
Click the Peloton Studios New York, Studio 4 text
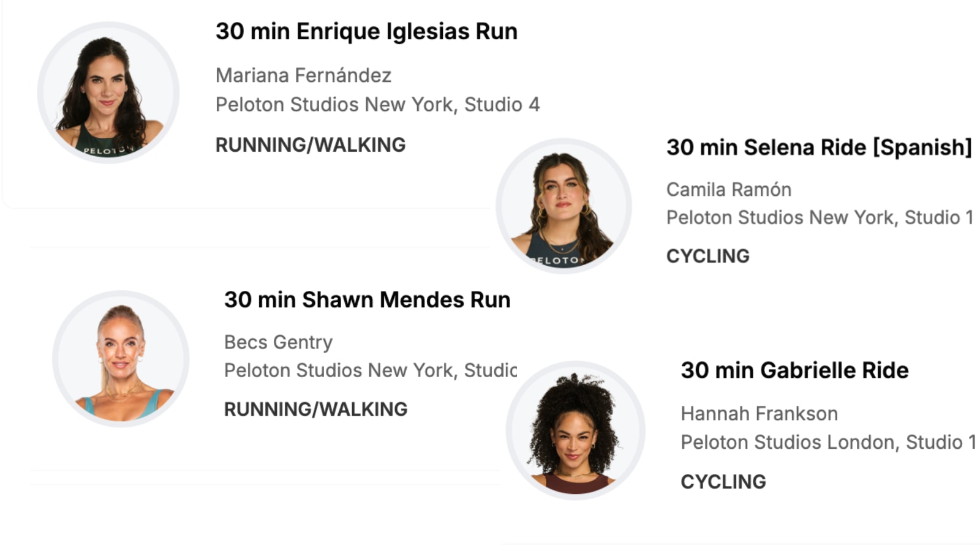[x=377, y=105]
